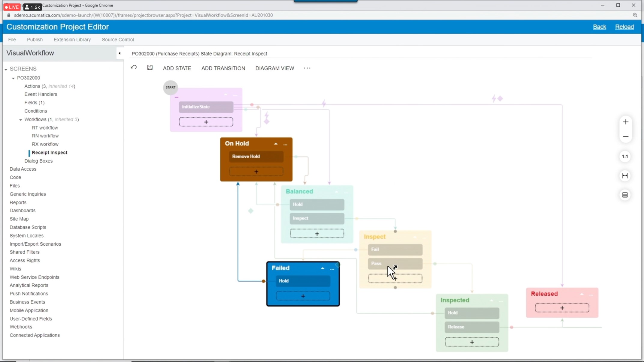Click the save diagram icon
The width and height of the screenshot is (644, 362).
[150, 67]
